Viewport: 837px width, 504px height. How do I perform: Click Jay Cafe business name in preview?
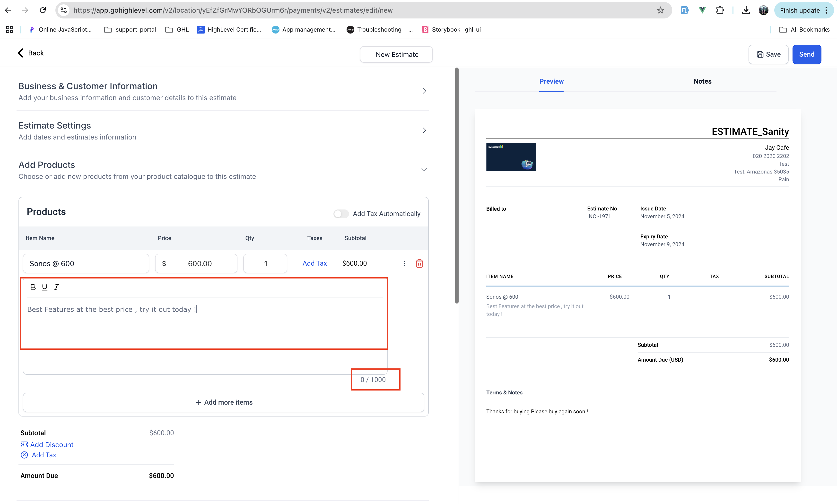pyautogui.click(x=777, y=148)
